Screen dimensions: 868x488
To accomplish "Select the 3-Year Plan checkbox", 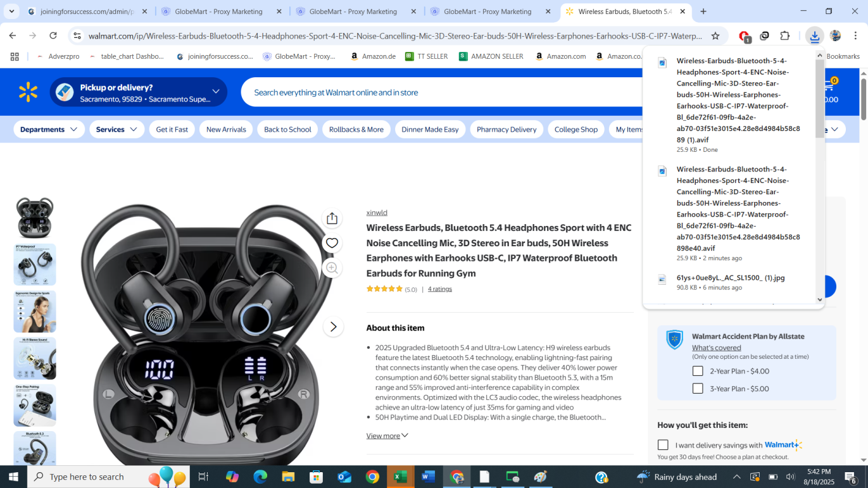I will coord(698,389).
